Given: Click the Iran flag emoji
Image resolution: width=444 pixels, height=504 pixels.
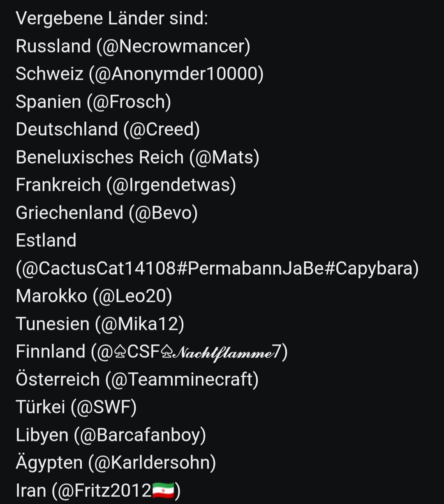Looking at the screenshot, I should 163,490.
